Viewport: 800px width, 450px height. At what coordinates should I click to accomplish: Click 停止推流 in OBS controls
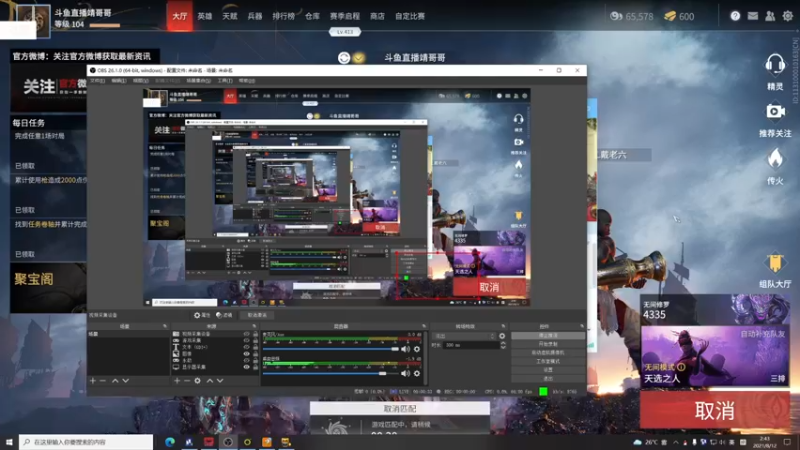point(548,336)
